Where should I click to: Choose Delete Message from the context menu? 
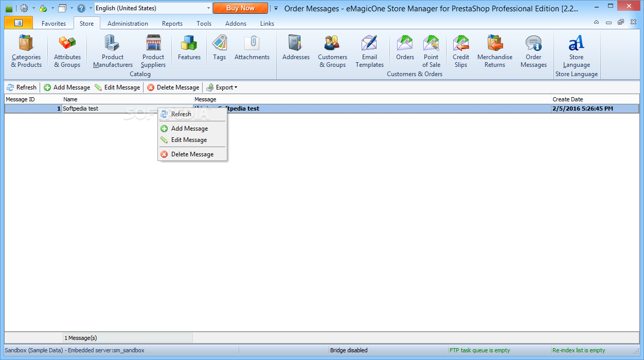pyautogui.click(x=192, y=154)
